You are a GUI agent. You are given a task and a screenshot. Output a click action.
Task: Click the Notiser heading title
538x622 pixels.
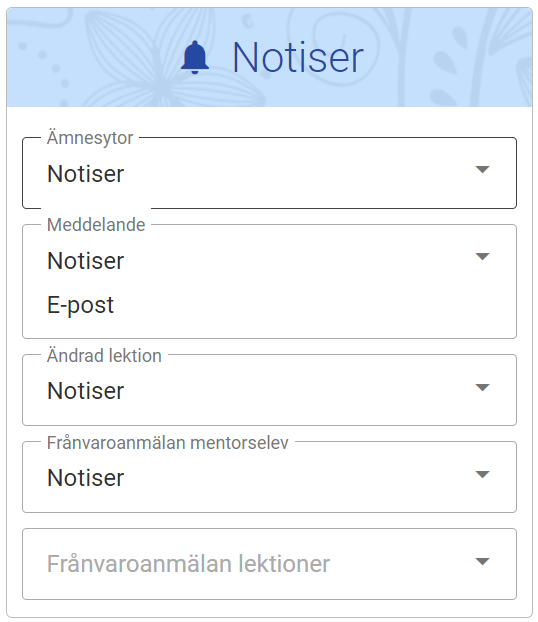298,58
